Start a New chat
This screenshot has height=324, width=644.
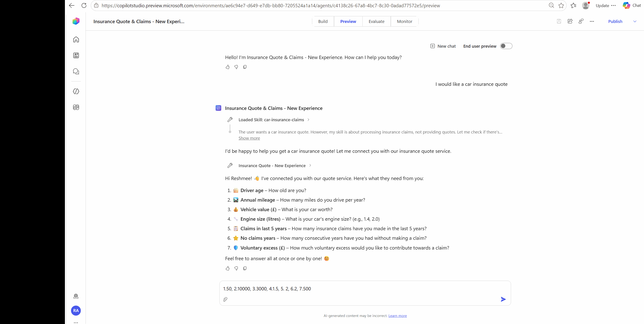(x=443, y=46)
